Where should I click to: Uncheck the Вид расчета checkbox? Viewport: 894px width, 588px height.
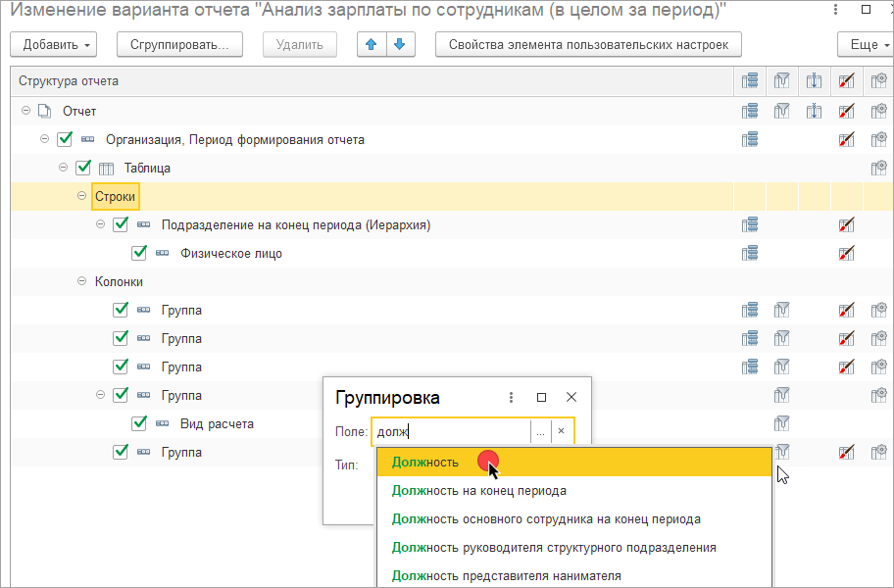pos(139,423)
